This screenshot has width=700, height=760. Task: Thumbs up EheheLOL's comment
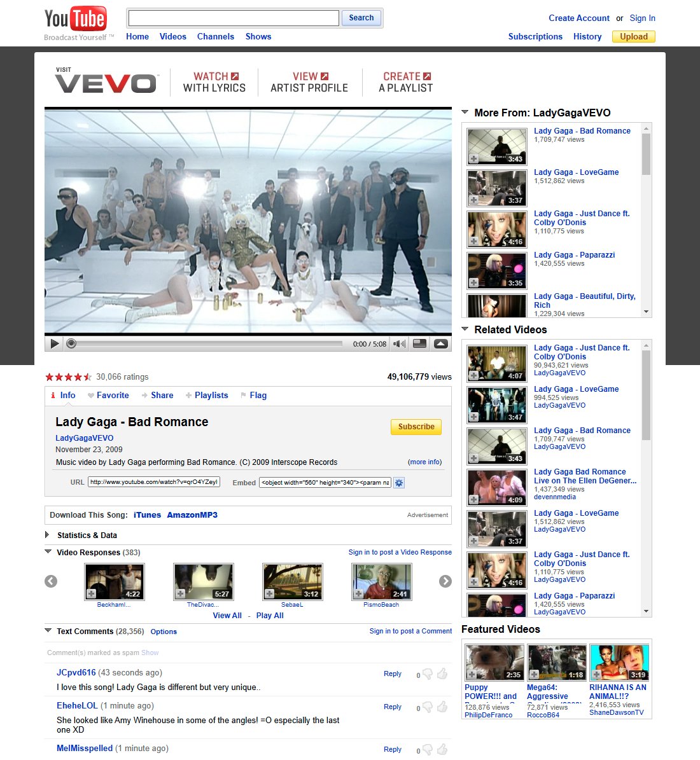coord(442,707)
